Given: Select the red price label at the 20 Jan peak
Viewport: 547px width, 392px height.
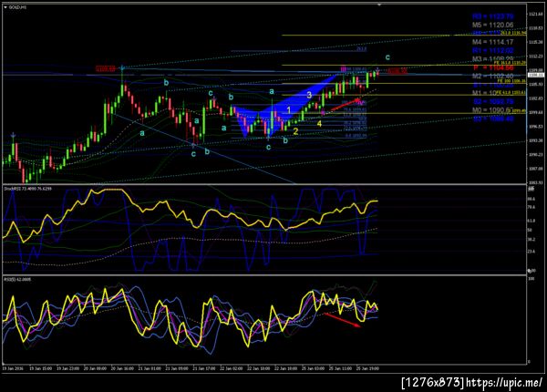Looking at the screenshot, I should pyautogui.click(x=106, y=69).
